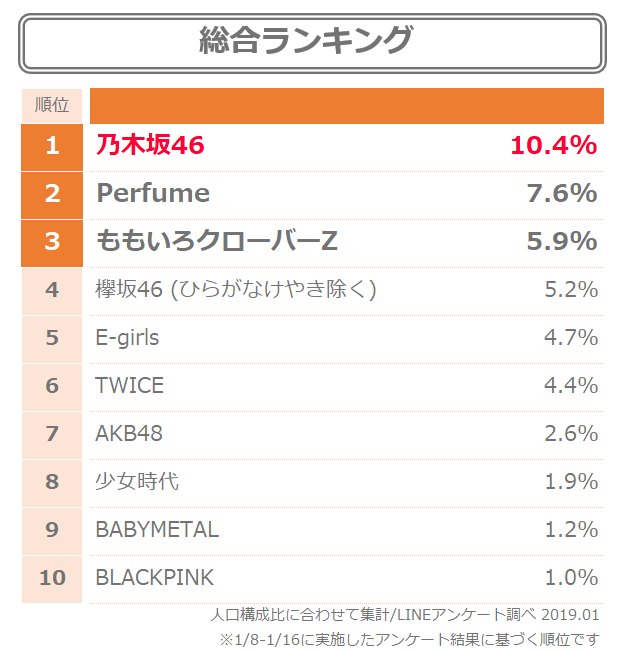Select rank 10 number cell
Image resolution: width=628 pixels, height=652 pixels.
52,579
